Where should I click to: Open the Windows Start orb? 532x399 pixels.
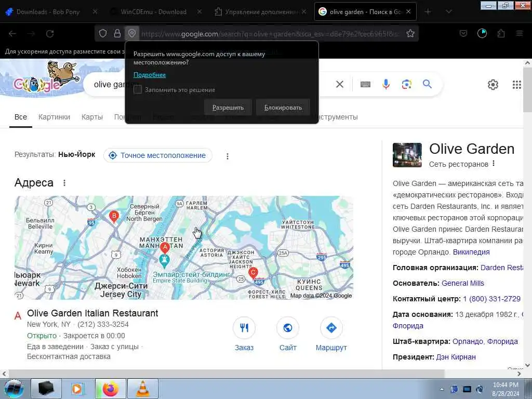click(x=14, y=389)
